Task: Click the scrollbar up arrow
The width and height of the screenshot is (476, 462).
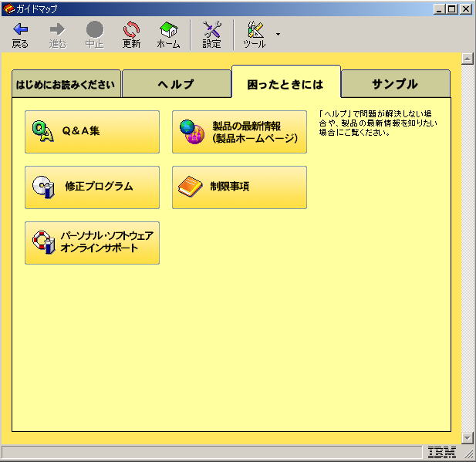Action: pos(466,59)
